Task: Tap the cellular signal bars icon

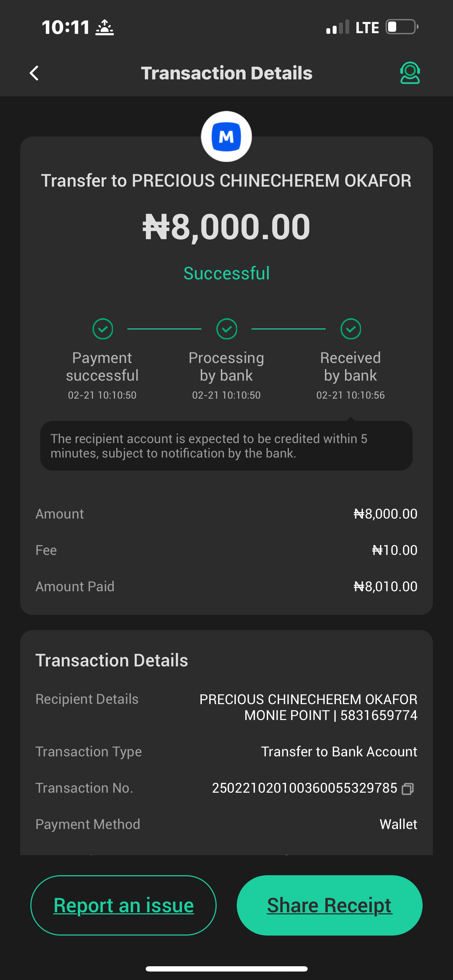Action: [x=337, y=28]
